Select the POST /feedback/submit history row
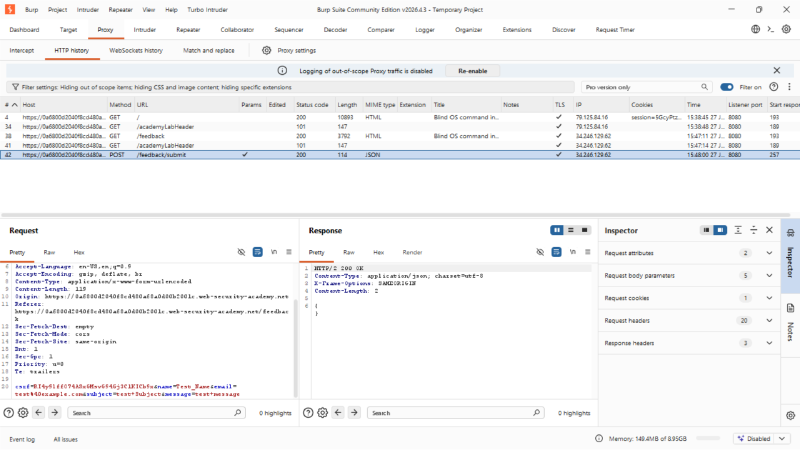 point(400,155)
